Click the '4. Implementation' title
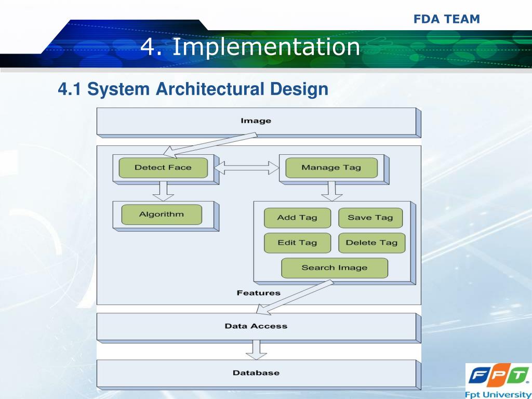 (x=250, y=46)
